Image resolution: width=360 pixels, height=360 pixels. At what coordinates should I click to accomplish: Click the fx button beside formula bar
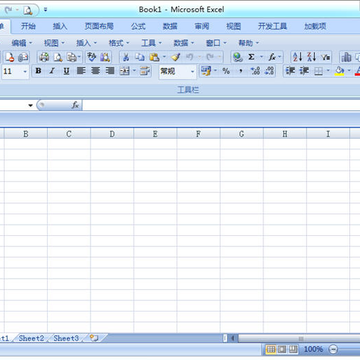[x=75, y=105]
